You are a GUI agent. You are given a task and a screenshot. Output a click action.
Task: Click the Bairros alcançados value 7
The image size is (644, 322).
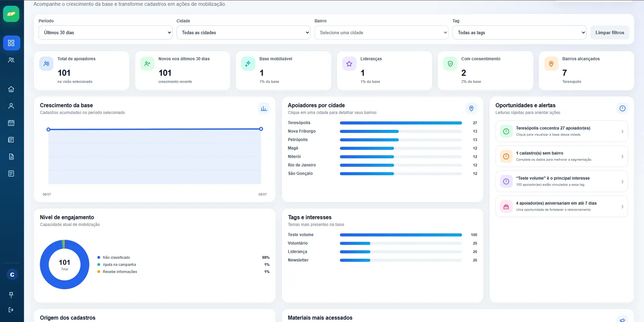pos(564,73)
